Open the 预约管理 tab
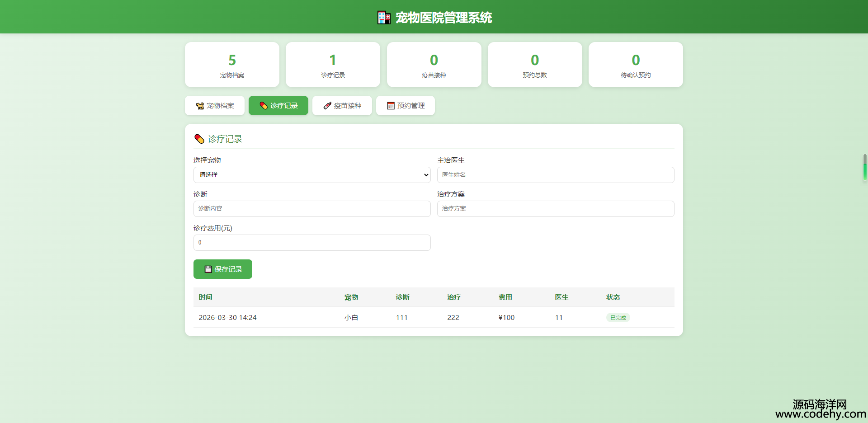Image resolution: width=868 pixels, height=423 pixels. [406, 106]
